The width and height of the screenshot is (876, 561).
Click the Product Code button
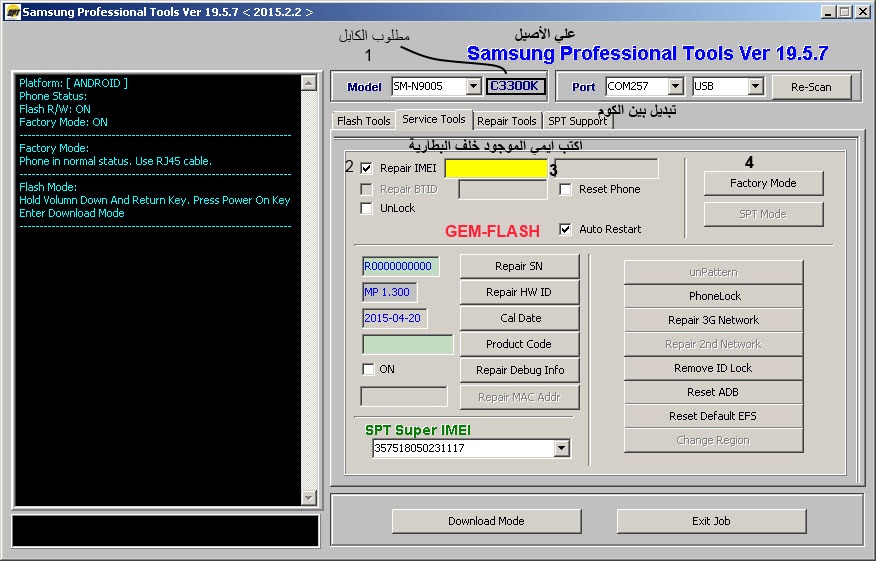[519, 344]
